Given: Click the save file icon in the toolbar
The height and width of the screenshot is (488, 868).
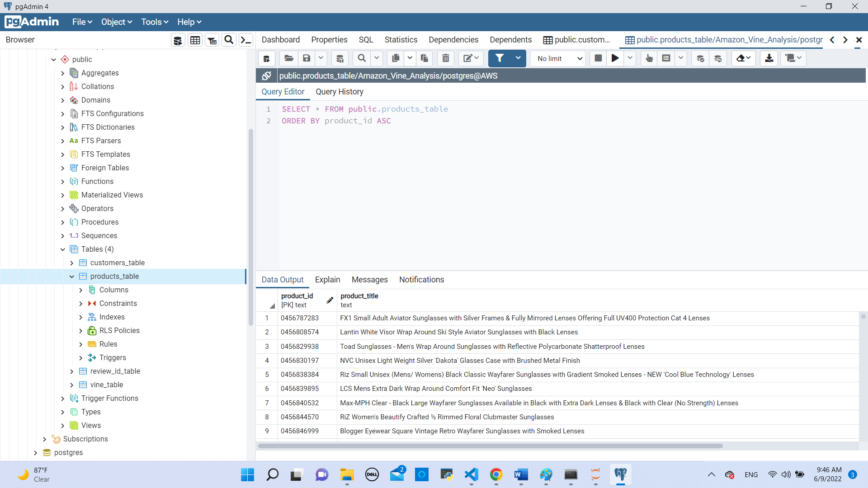Looking at the screenshot, I should point(307,58).
